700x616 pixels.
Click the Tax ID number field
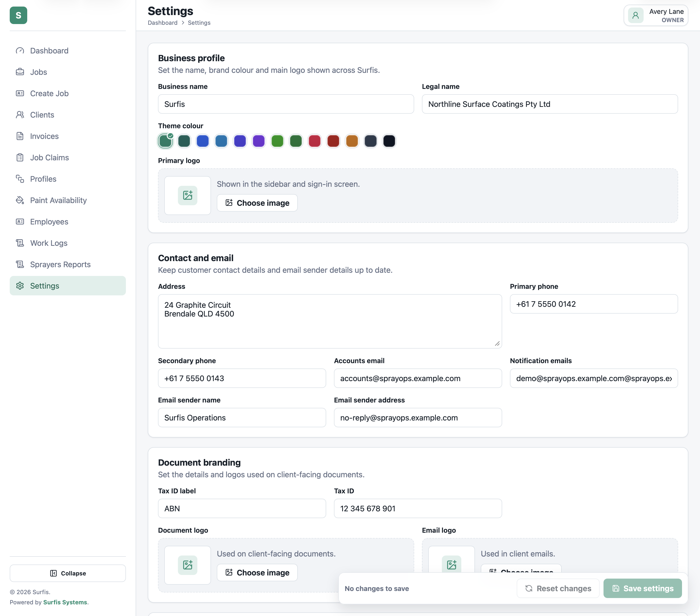418,508
